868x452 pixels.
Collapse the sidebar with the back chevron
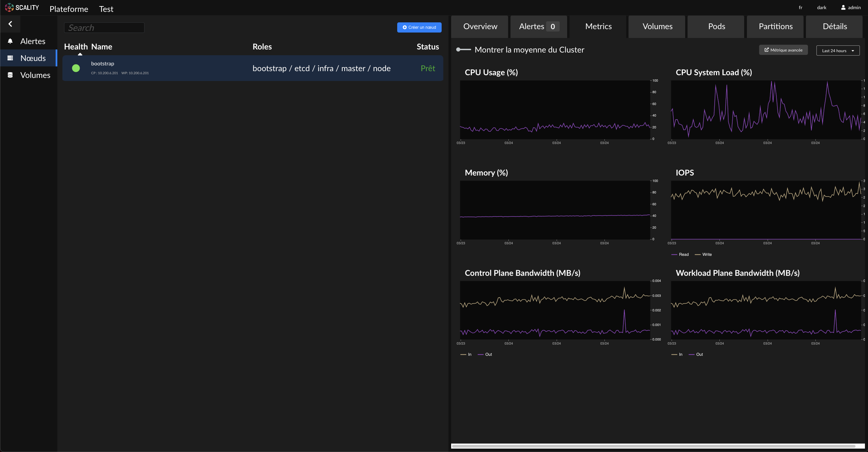point(10,24)
